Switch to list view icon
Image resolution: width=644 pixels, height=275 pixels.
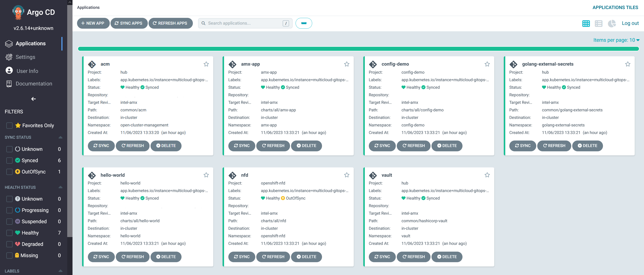[x=598, y=23]
